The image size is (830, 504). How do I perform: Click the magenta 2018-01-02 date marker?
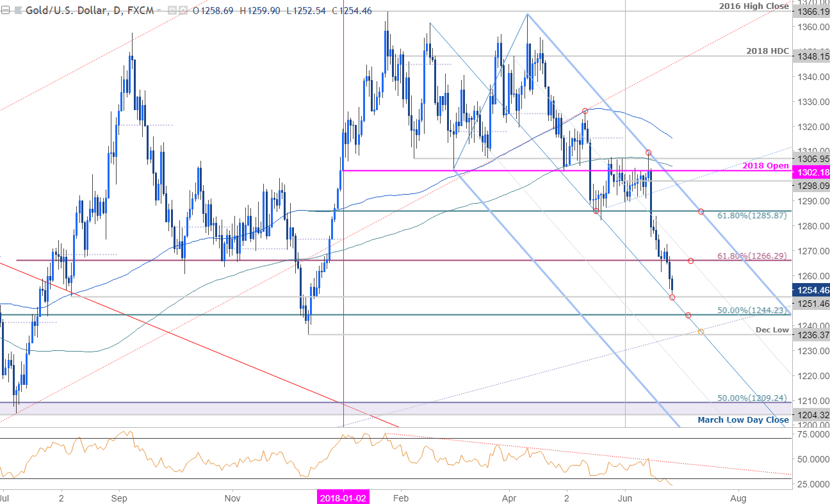point(344,497)
